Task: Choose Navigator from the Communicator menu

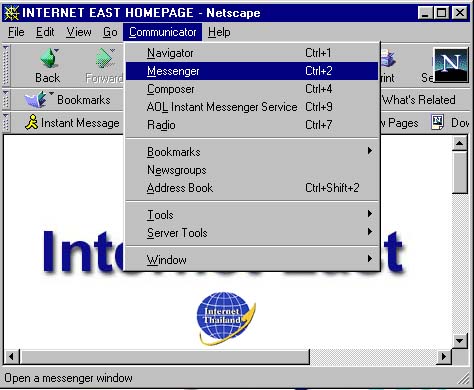Action: [252, 53]
